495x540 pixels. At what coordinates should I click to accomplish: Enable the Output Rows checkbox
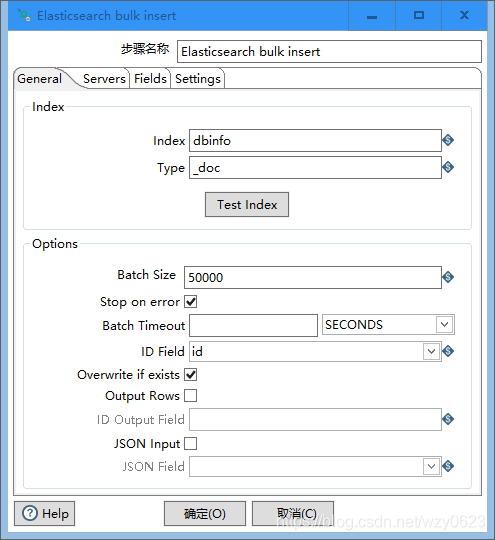(190, 396)
